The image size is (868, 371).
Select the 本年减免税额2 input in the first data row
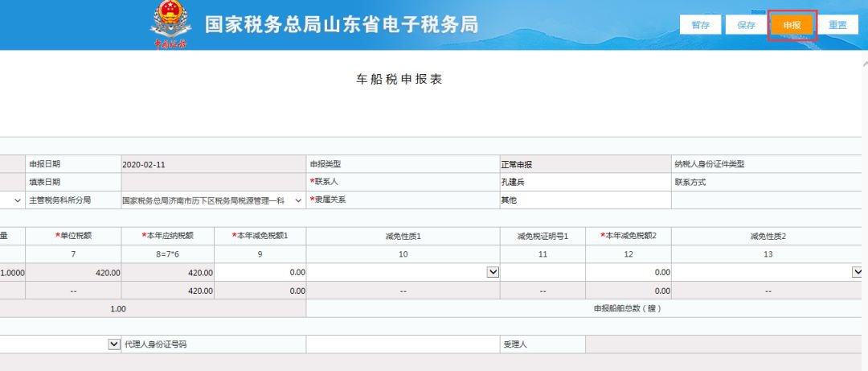(628, 273)
